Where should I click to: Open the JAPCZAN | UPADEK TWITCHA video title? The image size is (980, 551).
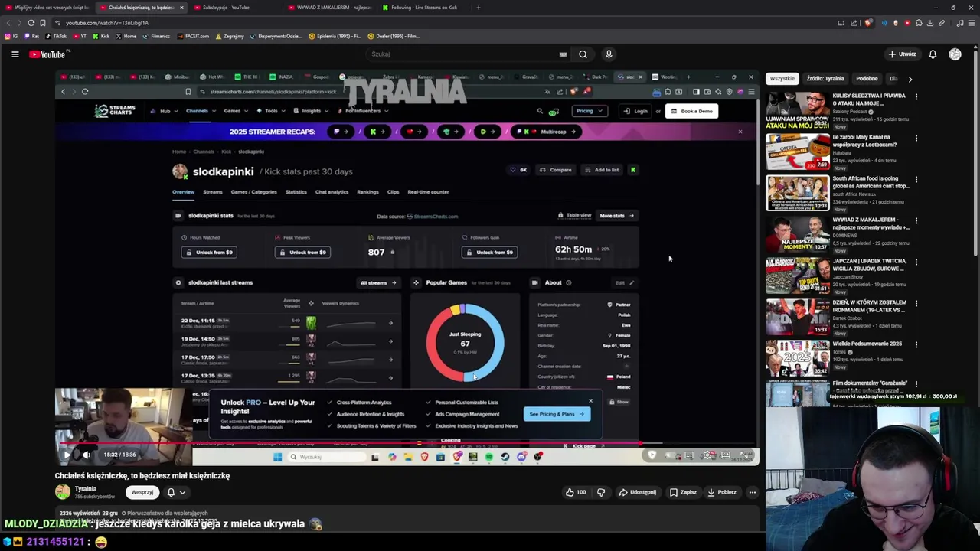coord(870,265)
